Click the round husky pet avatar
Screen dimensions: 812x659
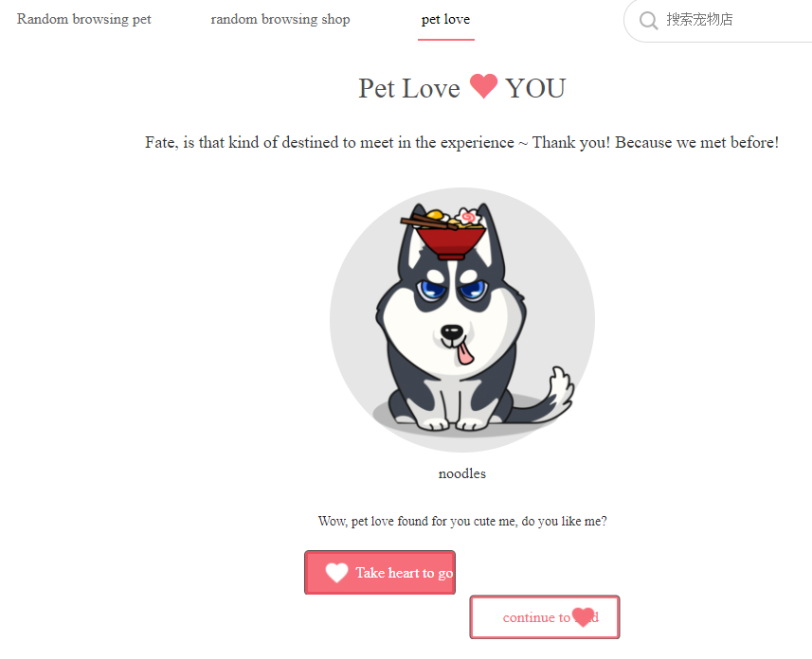[462, 320]
